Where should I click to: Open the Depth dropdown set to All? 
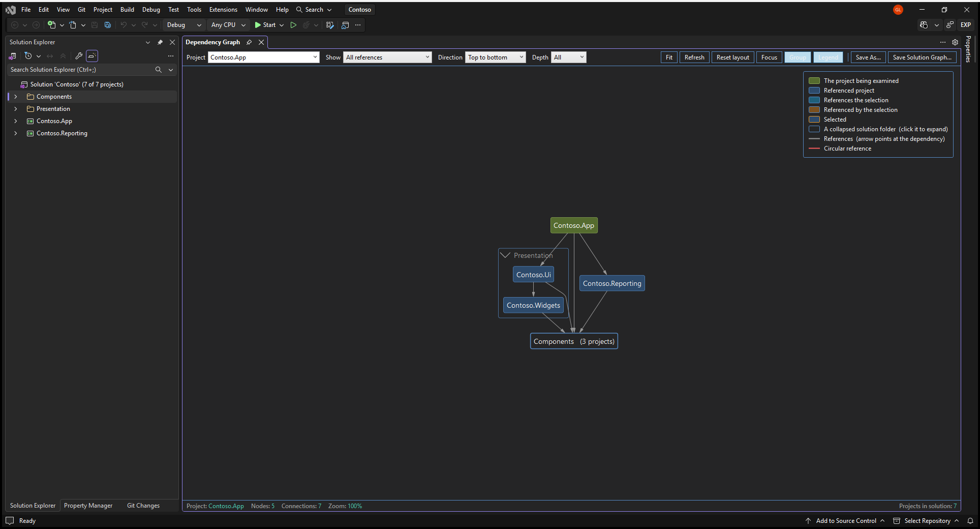569,57
